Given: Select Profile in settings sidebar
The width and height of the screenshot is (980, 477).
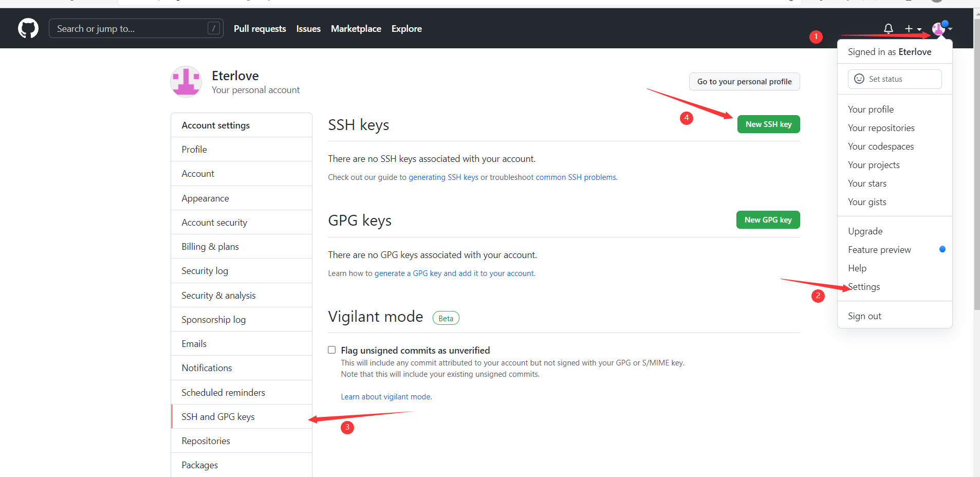Looking at the screenshot, I should click(242, 149).
